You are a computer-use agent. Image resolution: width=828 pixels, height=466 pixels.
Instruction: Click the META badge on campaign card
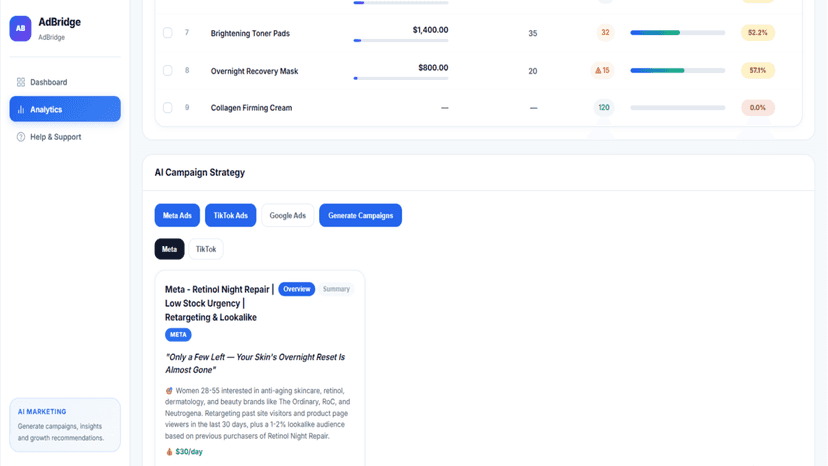click(178, 334)
